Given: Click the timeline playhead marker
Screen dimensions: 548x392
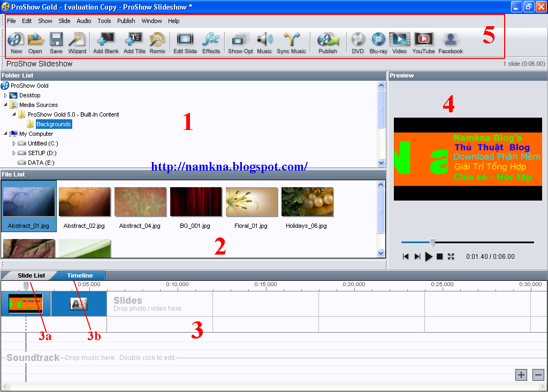Looking at the screenshot, I should point(26,286).
